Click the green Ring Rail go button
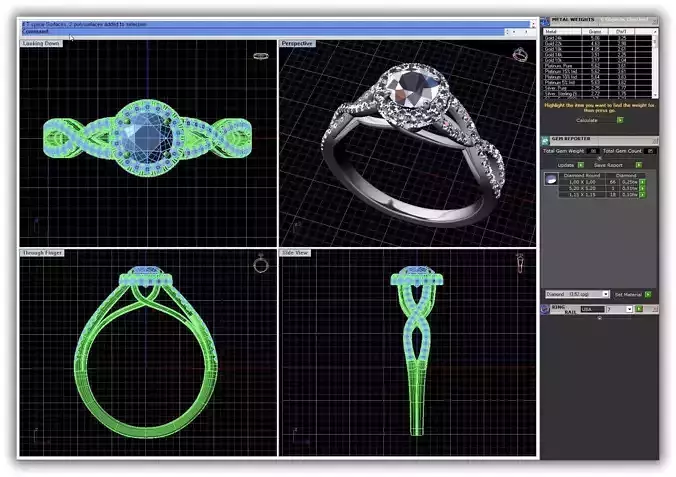The height and width of the screenshot is (477, 676). (x=639, y=309)
